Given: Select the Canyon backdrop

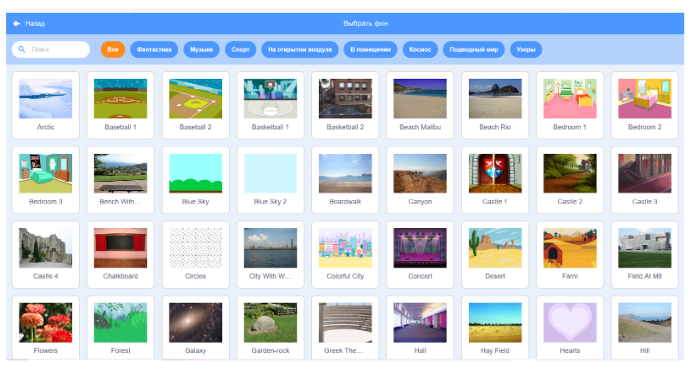Looking at the screenshot, I should 420,180.
